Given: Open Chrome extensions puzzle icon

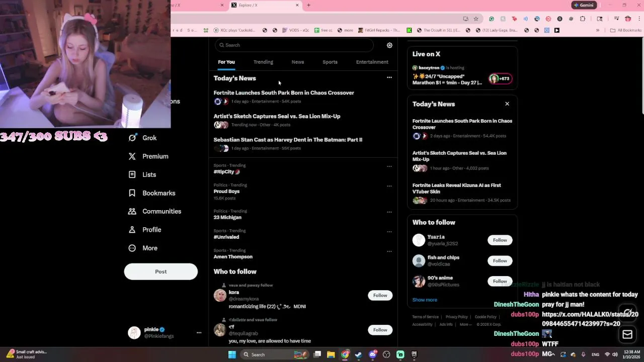Looking at the screenshot, I should point(583,19).
